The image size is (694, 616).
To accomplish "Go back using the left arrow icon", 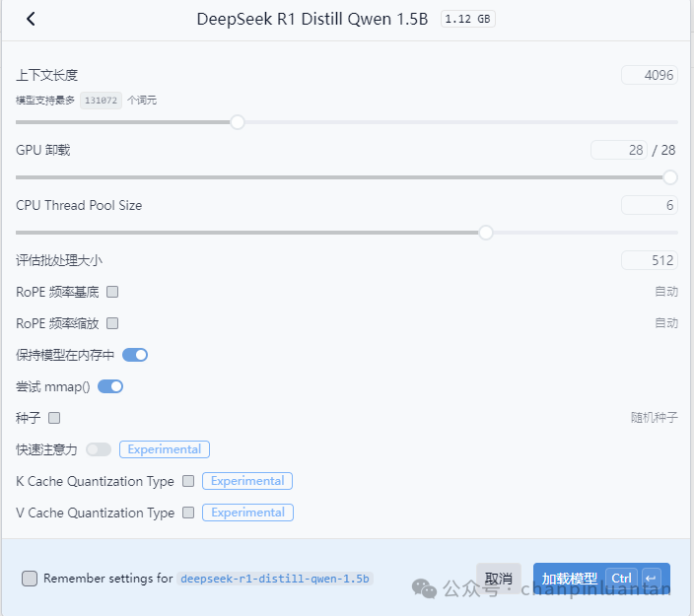I will 31,19.
